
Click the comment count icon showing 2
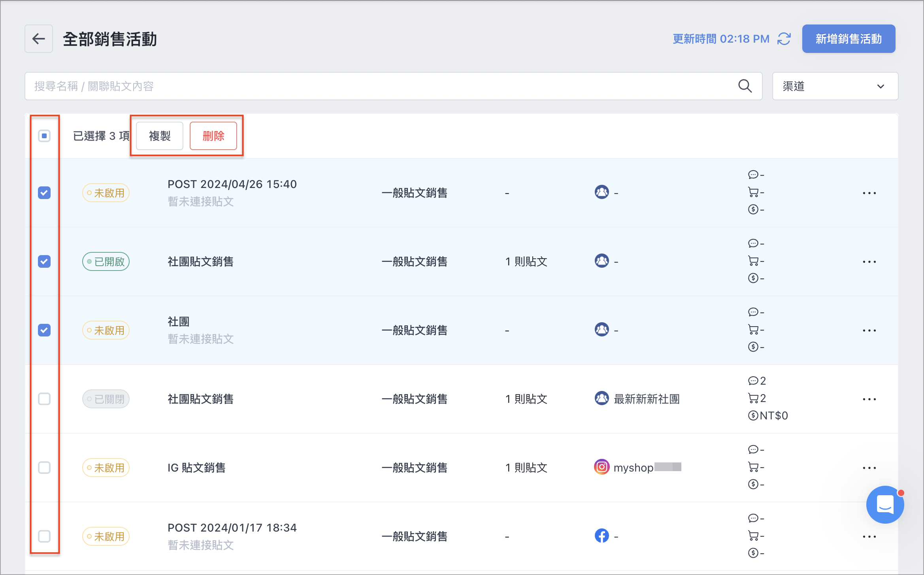753,381
